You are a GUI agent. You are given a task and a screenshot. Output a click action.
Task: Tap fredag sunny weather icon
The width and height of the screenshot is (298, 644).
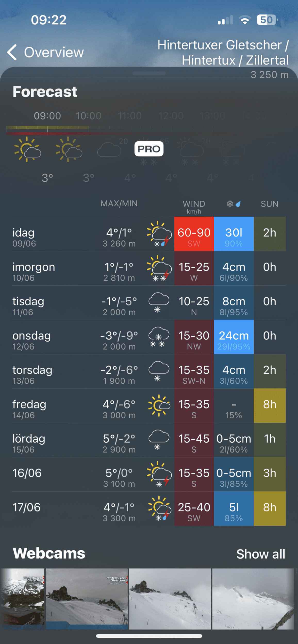coord(159,405)
